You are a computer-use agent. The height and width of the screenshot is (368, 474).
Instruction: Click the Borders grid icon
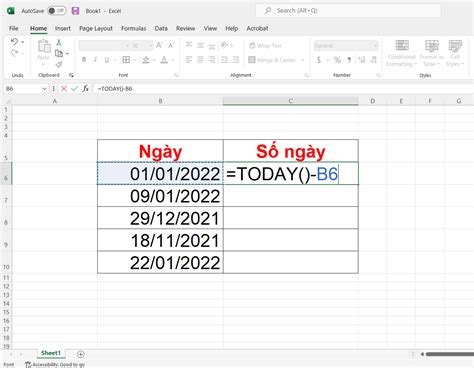point(126,60)
